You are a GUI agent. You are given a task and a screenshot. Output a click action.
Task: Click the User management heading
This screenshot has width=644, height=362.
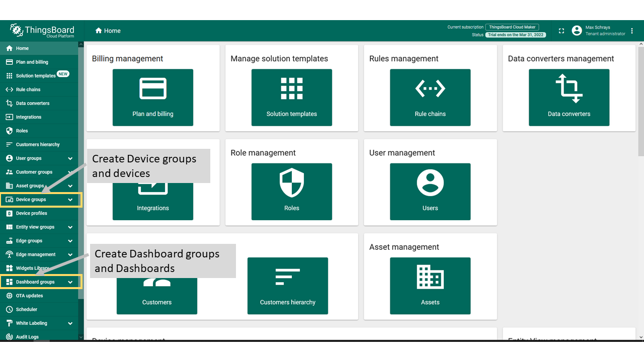402,153
